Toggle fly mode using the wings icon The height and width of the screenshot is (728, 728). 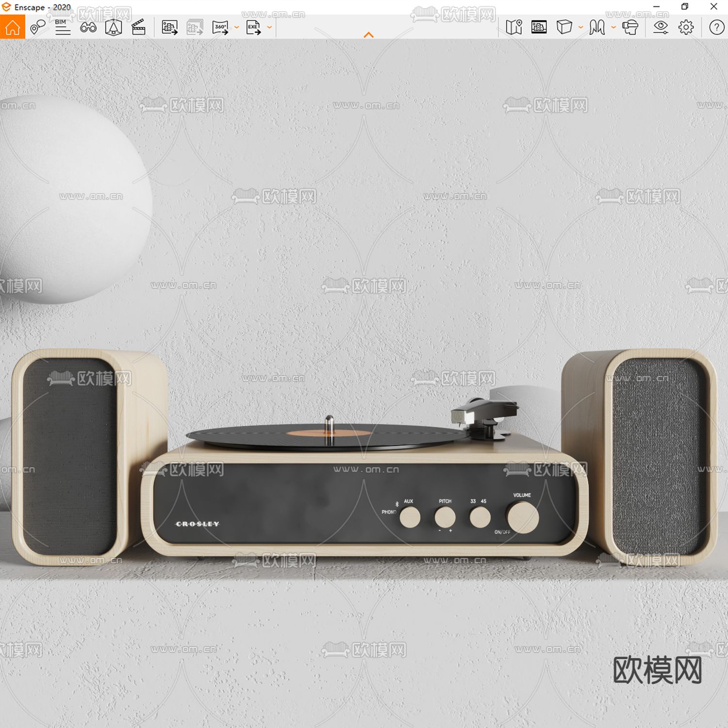[598, 28]
